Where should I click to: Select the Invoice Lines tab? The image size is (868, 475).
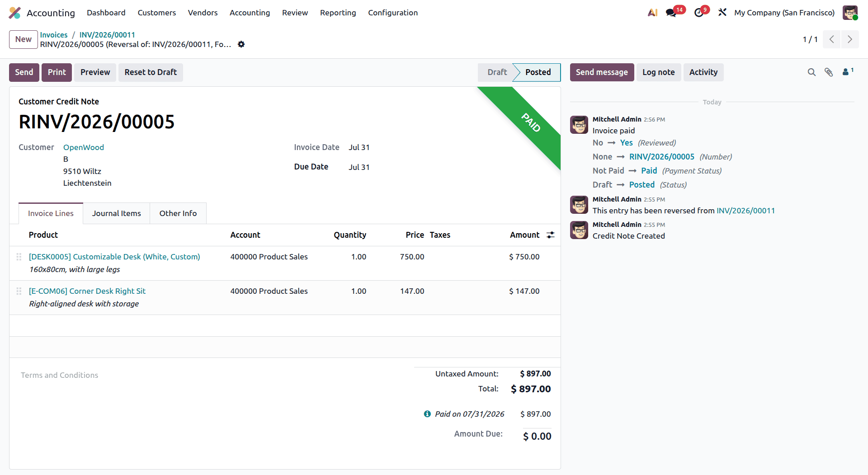tap(51, 213)
